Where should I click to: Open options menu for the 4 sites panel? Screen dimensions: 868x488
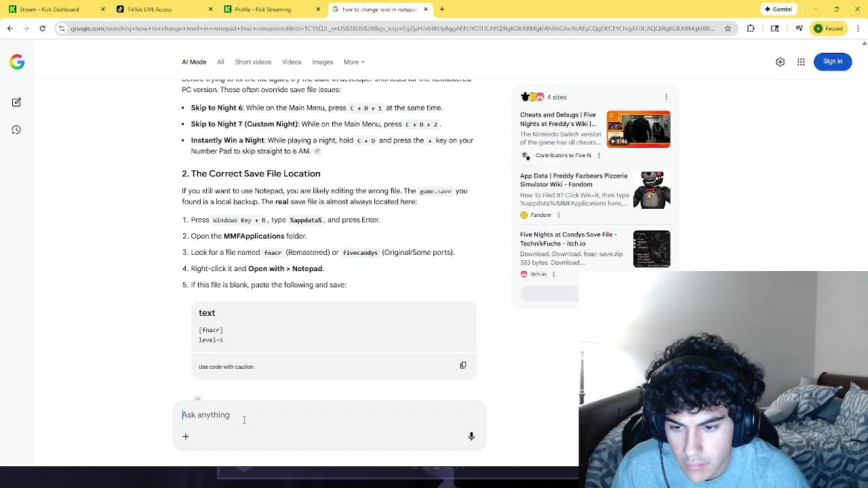pos(666,97)
